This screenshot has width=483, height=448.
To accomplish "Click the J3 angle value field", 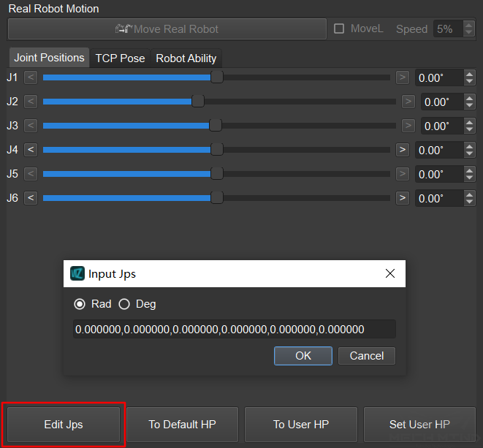I will click(x=442, y=126).
